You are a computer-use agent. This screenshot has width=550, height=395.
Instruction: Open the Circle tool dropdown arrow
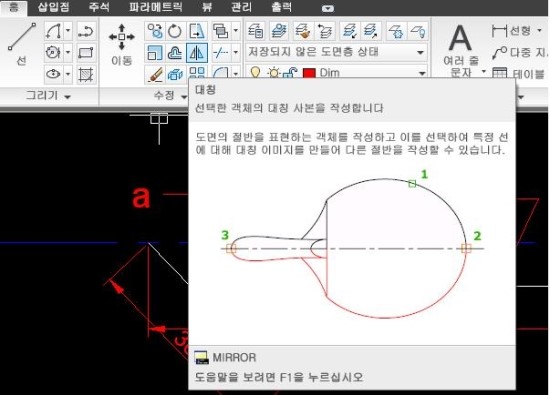(68, 53)
